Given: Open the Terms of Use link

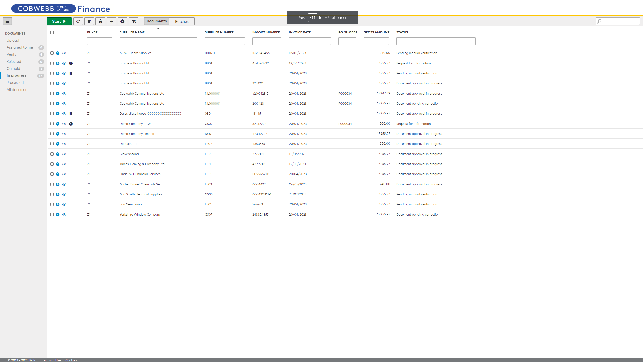Looking at the screenshot, I should coord(51,360).
